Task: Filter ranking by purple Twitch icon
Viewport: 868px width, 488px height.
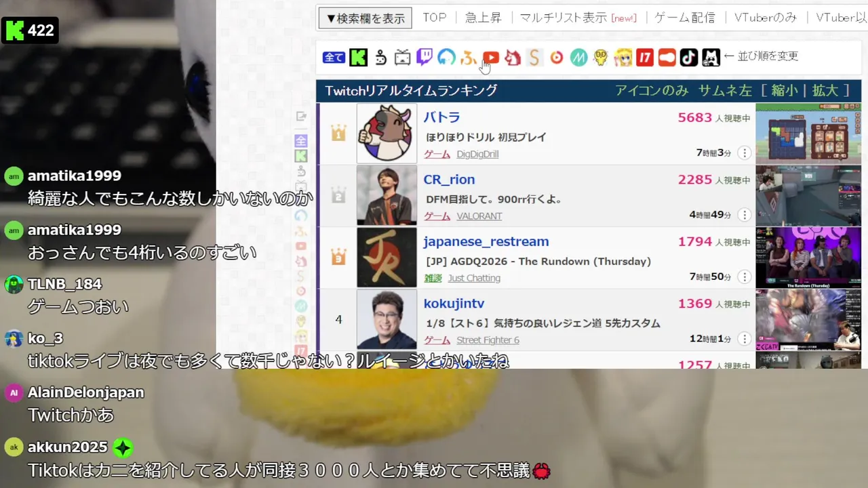Action: [x=425, y=58]
